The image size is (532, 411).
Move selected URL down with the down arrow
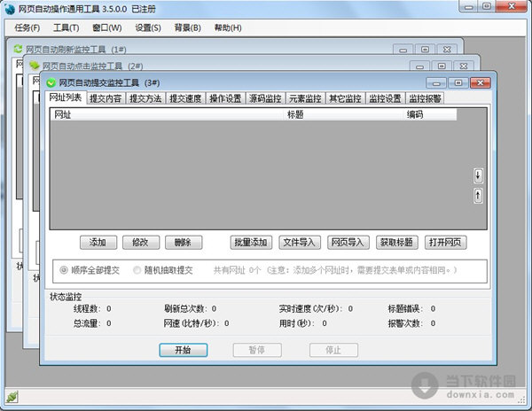click(478, 175)
